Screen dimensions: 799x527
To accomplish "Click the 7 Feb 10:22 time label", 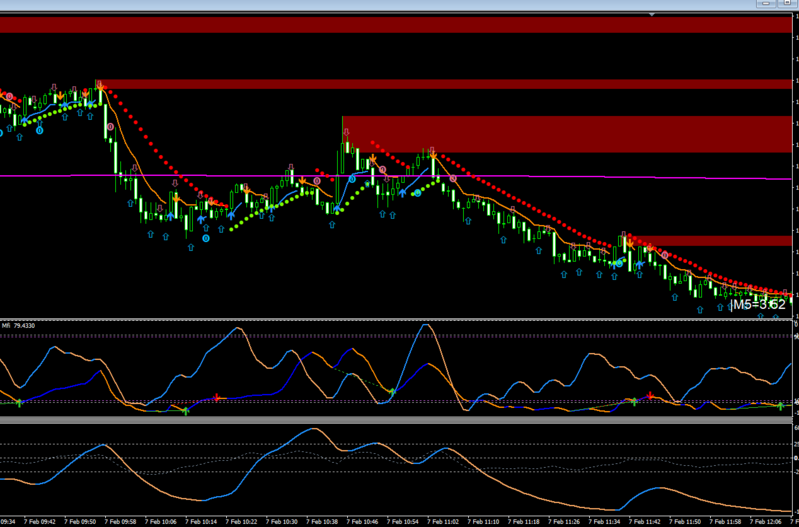I will coord(242,522).
